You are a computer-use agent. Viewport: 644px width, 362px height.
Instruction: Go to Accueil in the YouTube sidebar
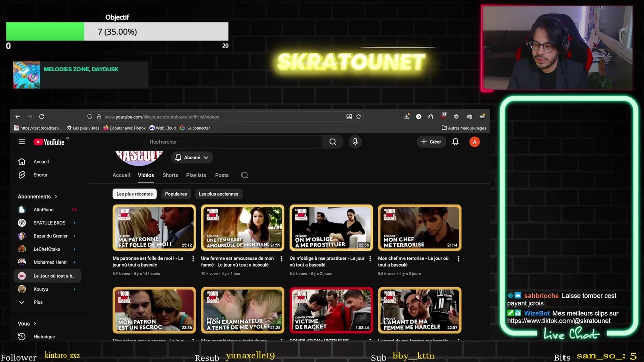48,162
